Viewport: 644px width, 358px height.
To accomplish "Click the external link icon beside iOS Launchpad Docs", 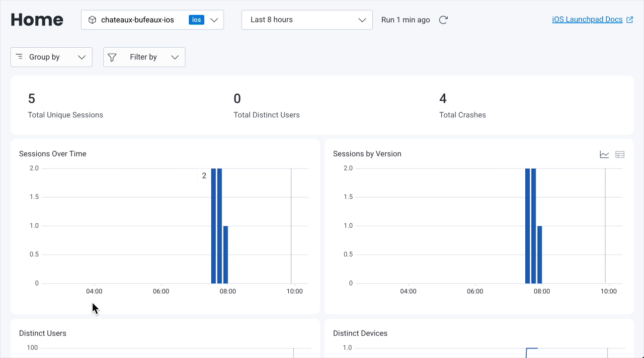I will [630, 20].
